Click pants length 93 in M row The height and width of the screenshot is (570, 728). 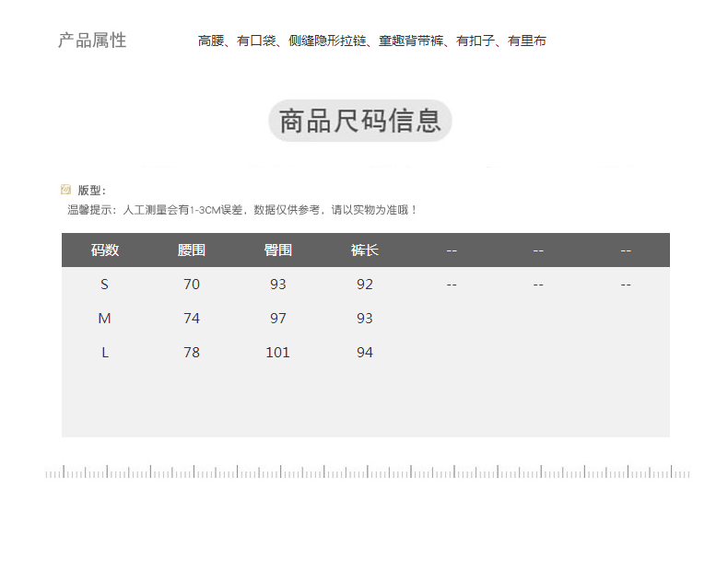[x=365, y=319]
